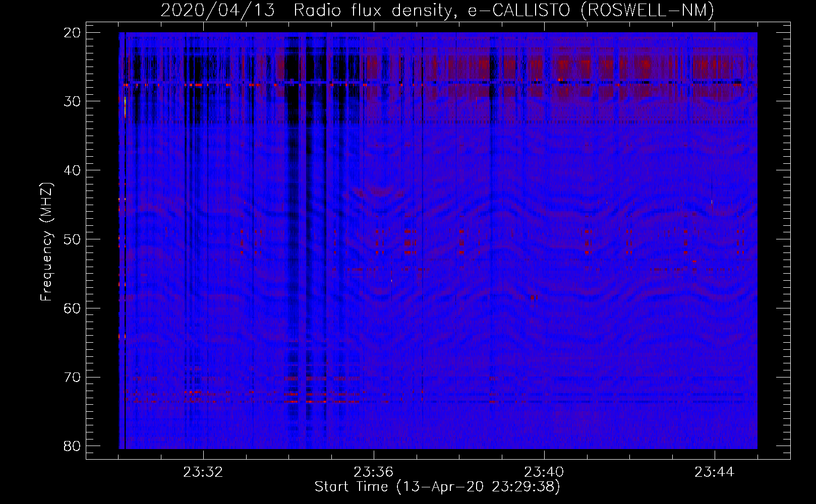
Task: Click the "Start Time (13-Apr-20 23:29:38)" x-axis label
Action: pos(437,487)
